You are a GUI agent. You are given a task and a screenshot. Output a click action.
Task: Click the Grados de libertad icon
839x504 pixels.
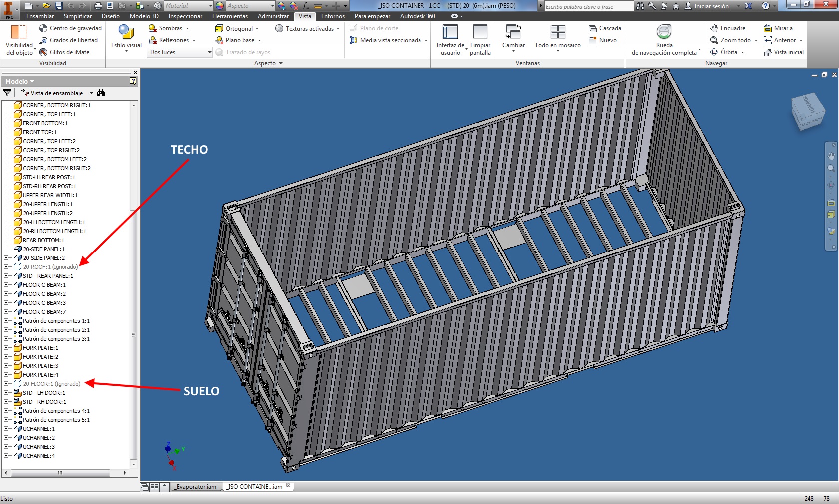tap(43, 40)
